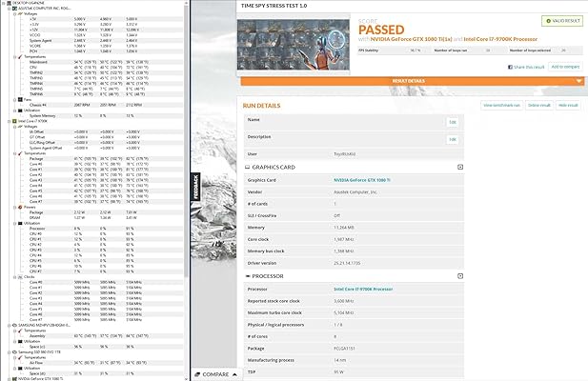The width and height of the screenshot is (588, 381).
Task: Click the View benchmark run button
Action: click(x=500, y=104)
